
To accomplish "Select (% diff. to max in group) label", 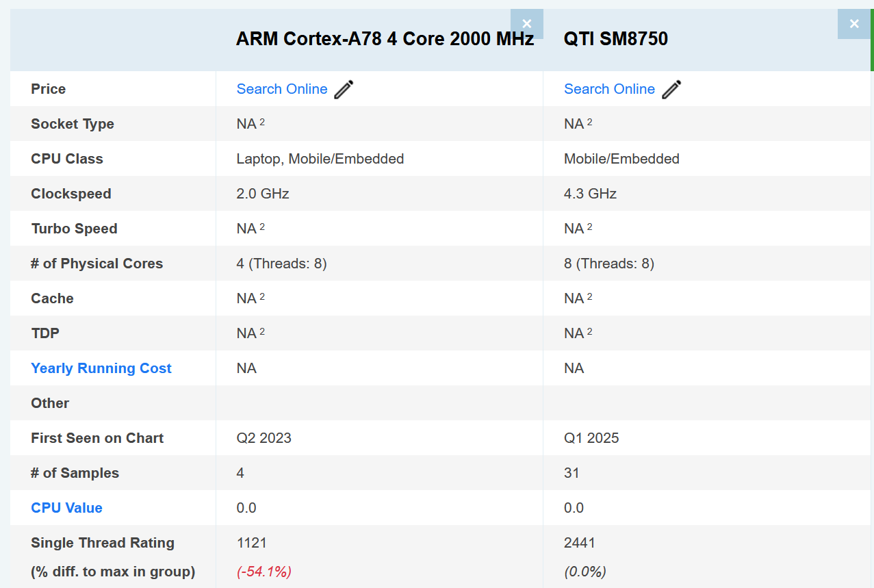I will pyautogui.click(x=113, y=572).
